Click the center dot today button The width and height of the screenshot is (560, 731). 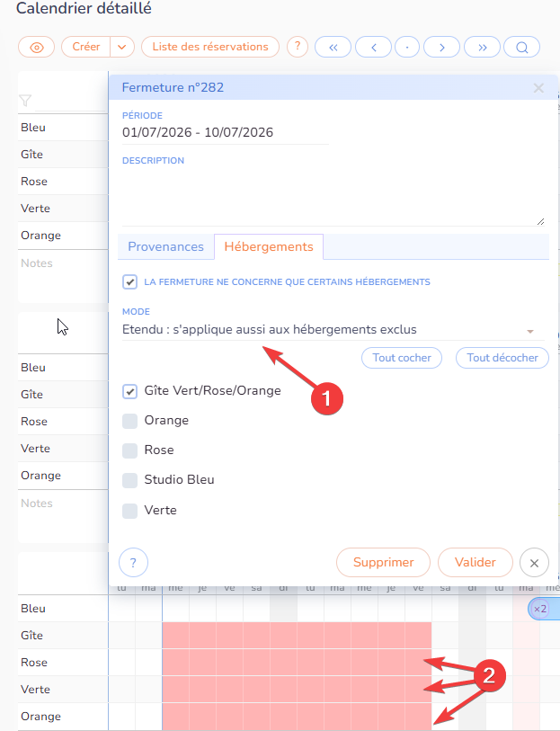(x=407, y=48)
